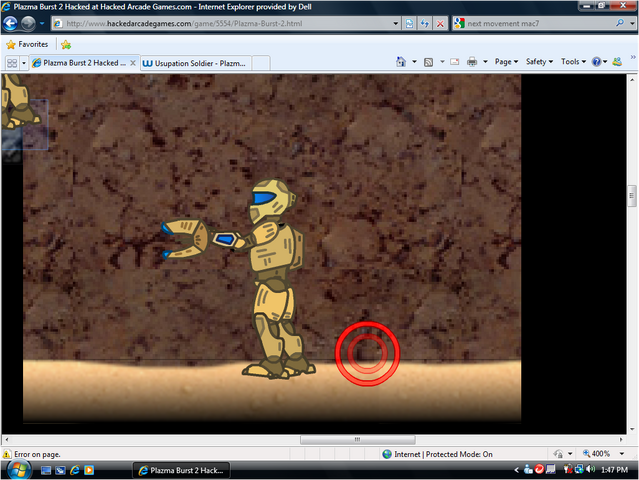
Task: Click Show Desktop quick launch icon
Action: click(46, 470)
